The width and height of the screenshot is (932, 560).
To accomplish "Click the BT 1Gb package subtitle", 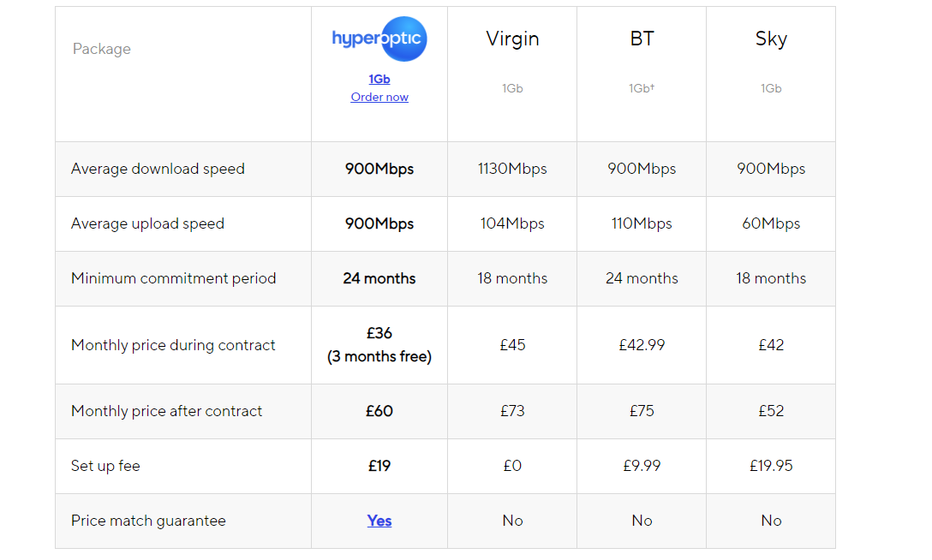I will (642, 88).
